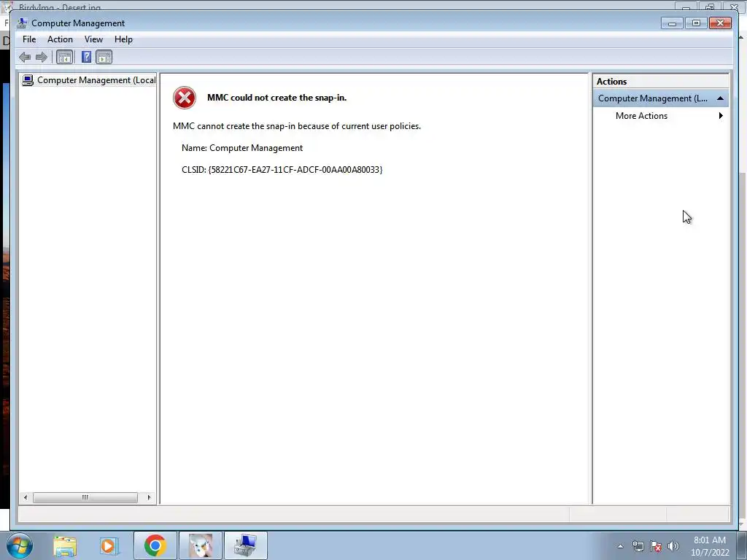This screenshot has height=560, width=747.
Task: Minimize the Computer Management window
Action: [x=672, y=23]
